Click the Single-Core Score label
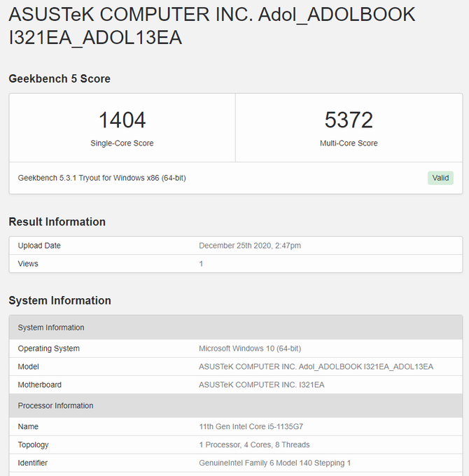 point(122,143)
